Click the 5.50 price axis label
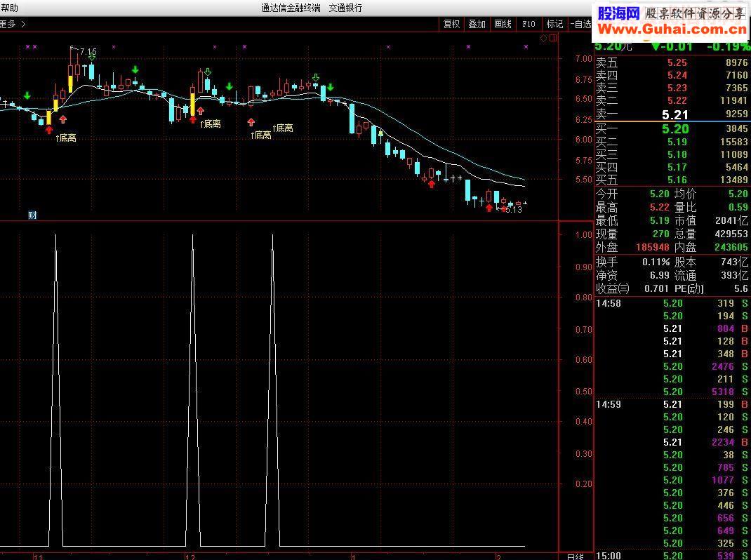The height and width of the screenshot is (560, 751). 584,180
